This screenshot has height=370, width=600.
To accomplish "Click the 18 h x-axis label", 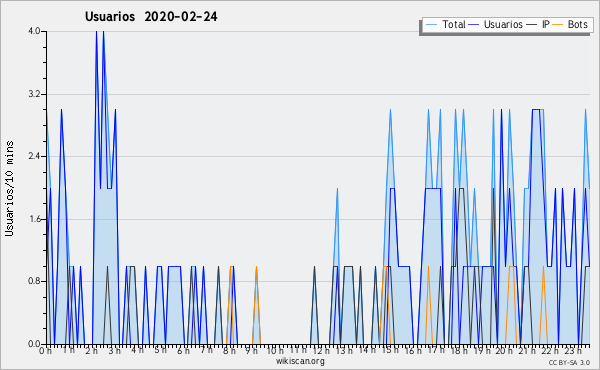I will click(459, 351).
